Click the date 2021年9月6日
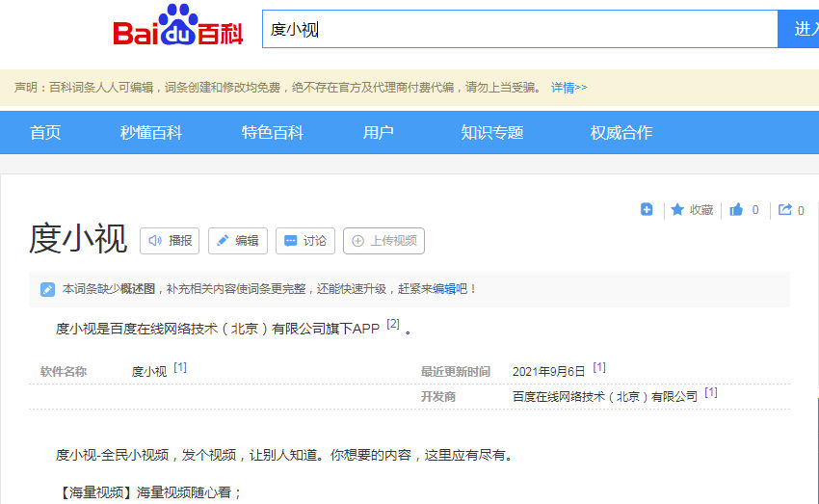The width and height of the screenshot is (819, 504). click(548, 372)
